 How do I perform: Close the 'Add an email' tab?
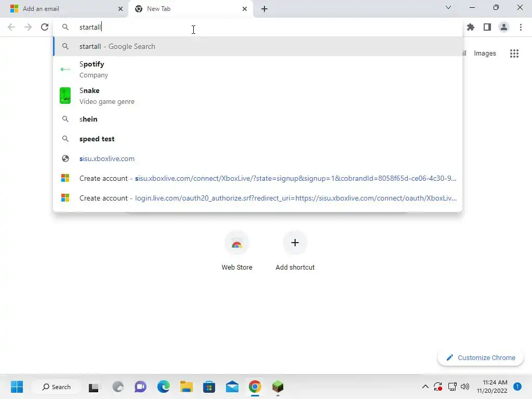pyautogui.click(x=121, y=9)
